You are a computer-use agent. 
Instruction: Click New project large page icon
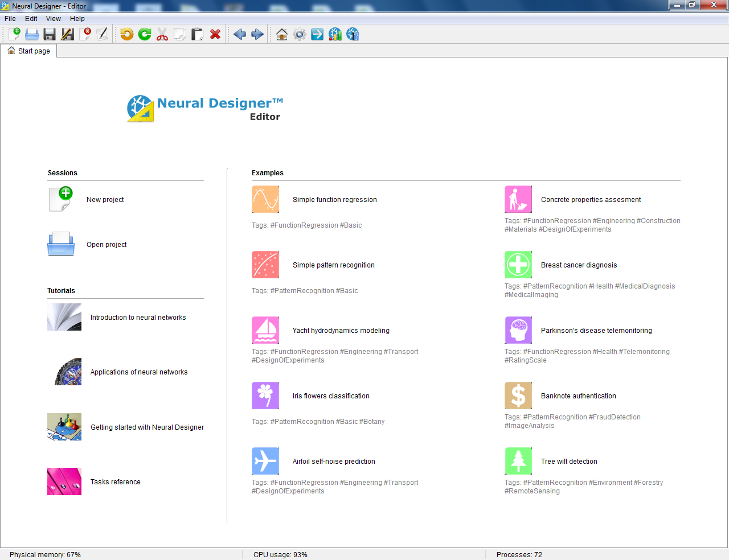(x=61, y=199)
